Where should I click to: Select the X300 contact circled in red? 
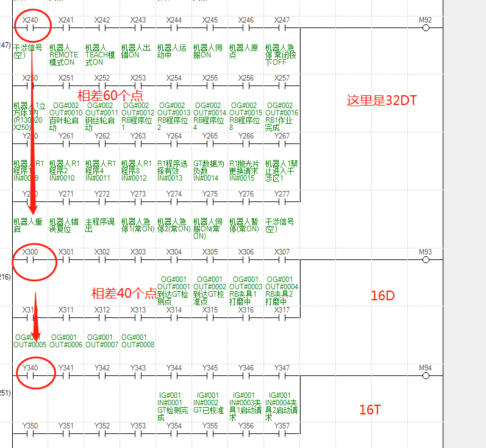(30, 260)
